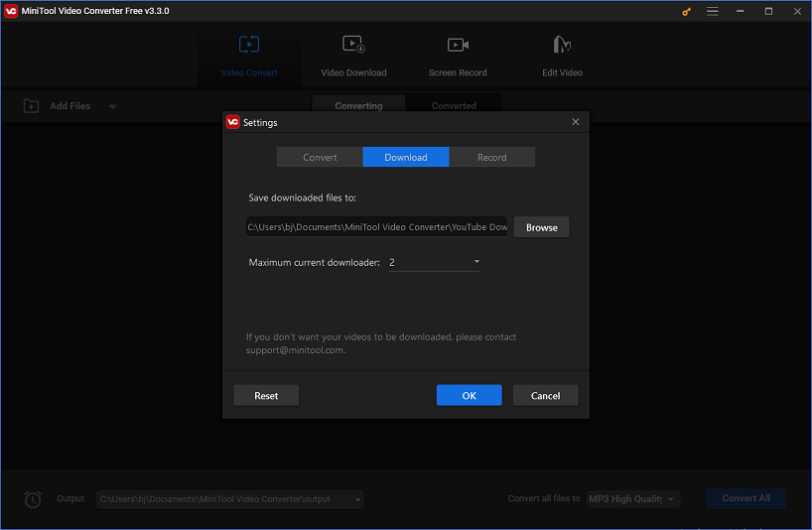Screen dimensions: 812x530
Task: Click the Output label at bottom
Action: coord(70,498)
